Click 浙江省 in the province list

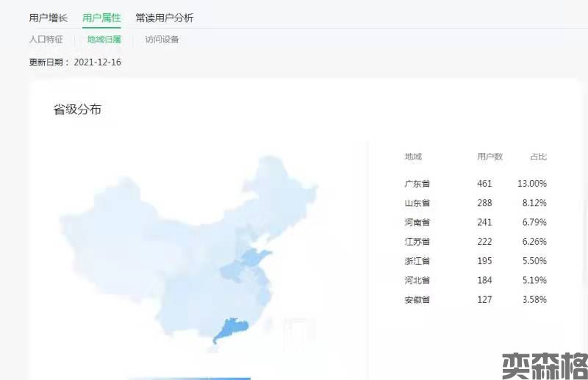click(x=417, y=261)
